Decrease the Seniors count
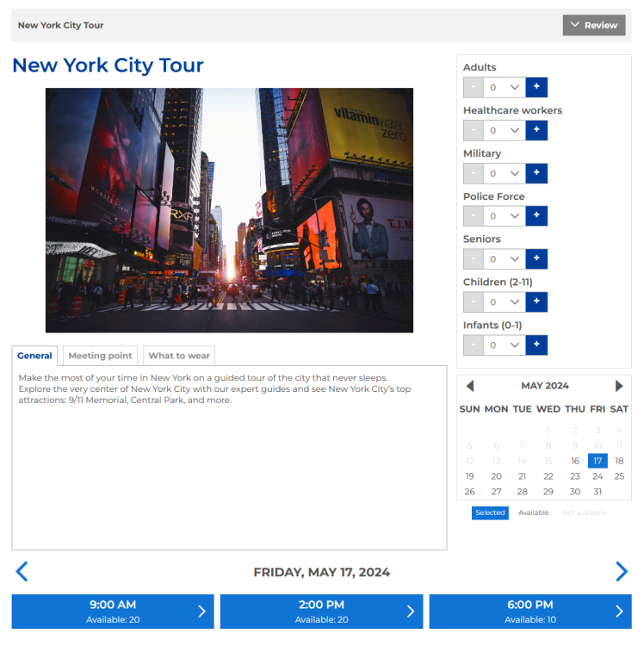Image resolution: width=644 pixels, height=646 pixels. [473, 259]
